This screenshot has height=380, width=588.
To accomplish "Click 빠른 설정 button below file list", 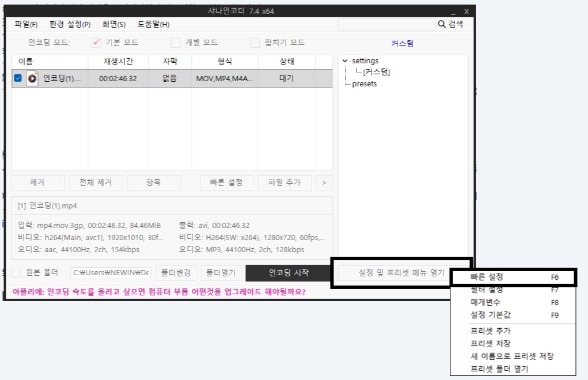I will click(226, 183).
